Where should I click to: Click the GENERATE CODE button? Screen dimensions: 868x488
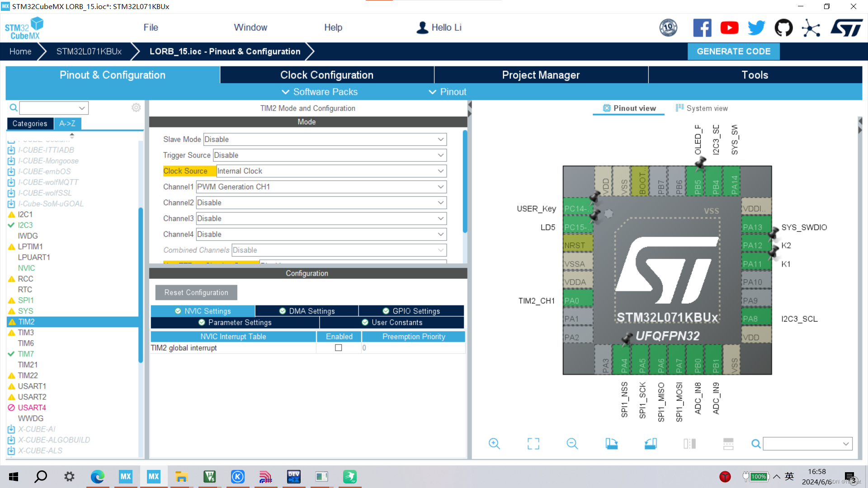point(734,51)
